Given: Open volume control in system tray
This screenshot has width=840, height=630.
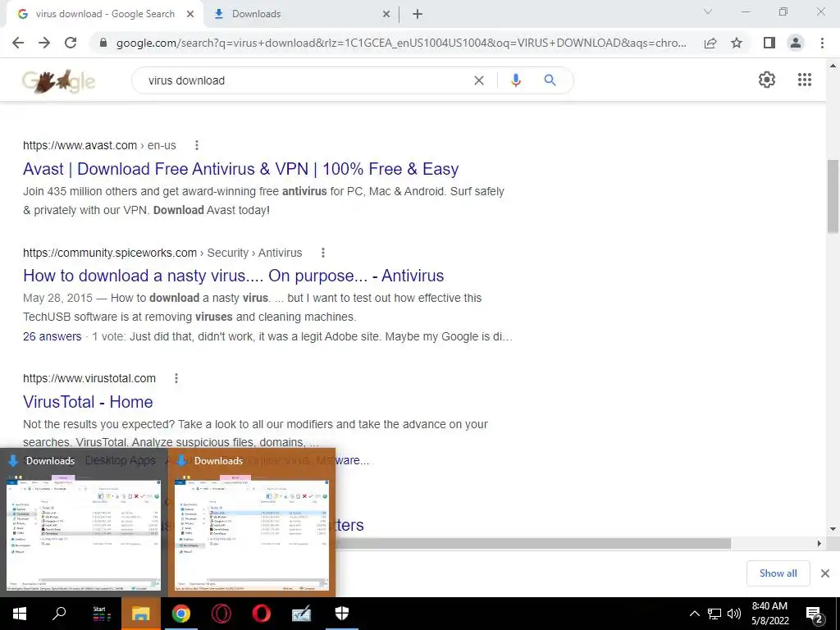Looking at the screenshot, I should 734,614.
